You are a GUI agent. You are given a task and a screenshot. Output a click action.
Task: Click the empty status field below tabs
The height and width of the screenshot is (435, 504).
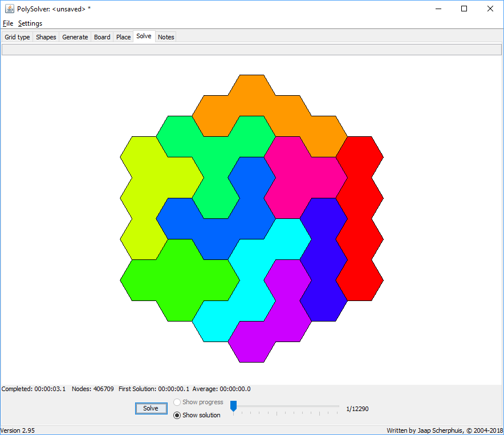(251, 50)
